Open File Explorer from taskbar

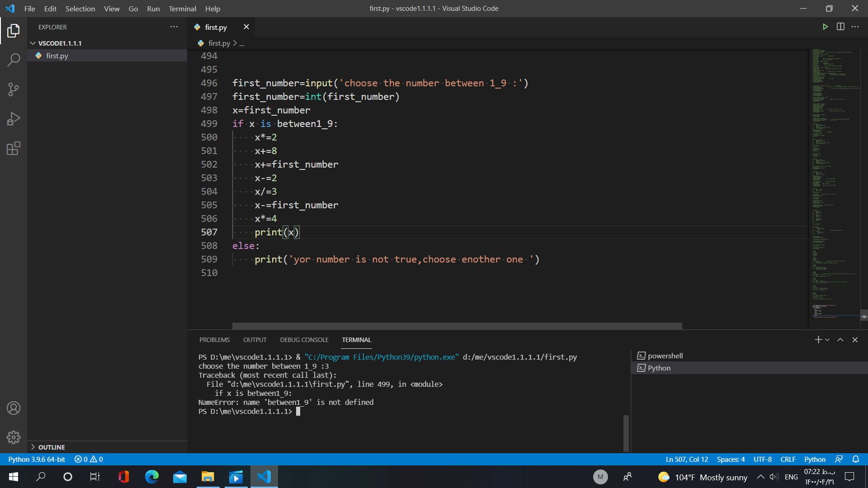(208, 477)
